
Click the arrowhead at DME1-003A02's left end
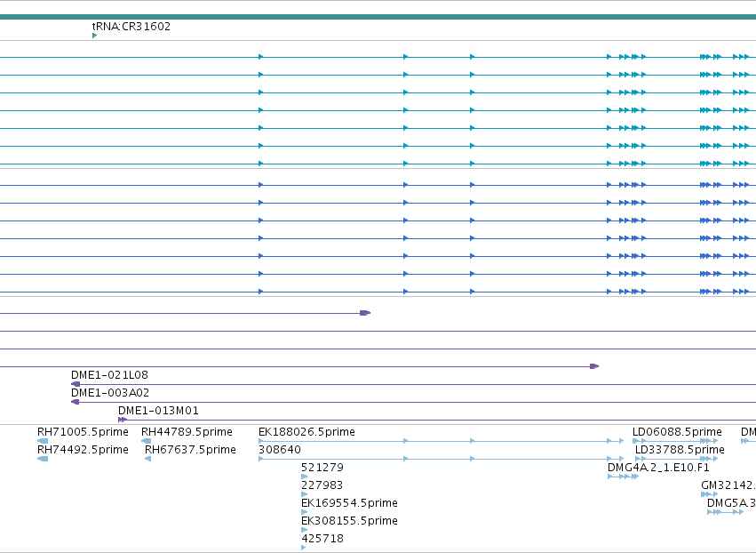point(76,402)
